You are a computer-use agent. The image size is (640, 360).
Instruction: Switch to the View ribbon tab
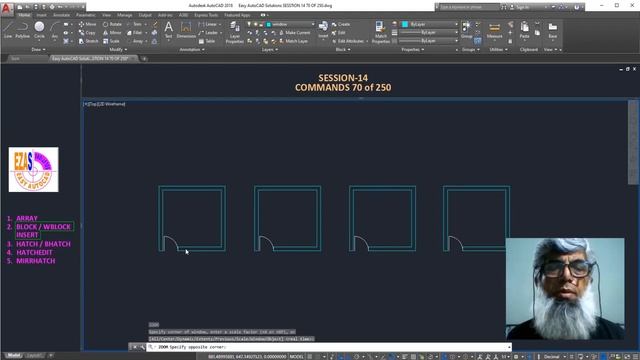click(x=106, y=15)
